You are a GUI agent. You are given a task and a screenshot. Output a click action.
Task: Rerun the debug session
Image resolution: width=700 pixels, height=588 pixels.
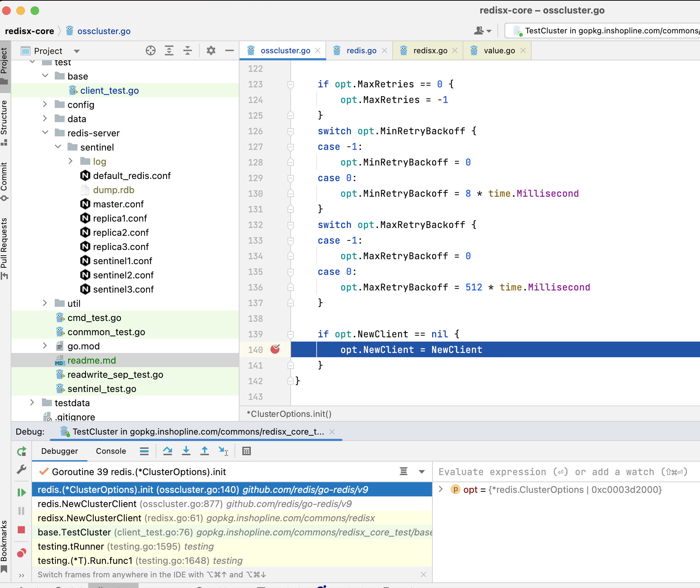point(22,451)
